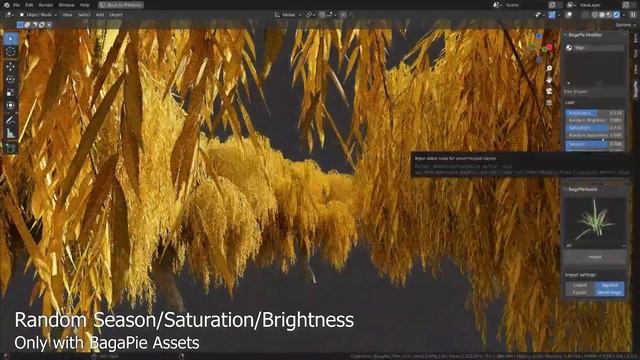Switch to solid viewport shading
Image resolution: width=640 pixels, height=360 pixels.
click(x=602, y=15)
